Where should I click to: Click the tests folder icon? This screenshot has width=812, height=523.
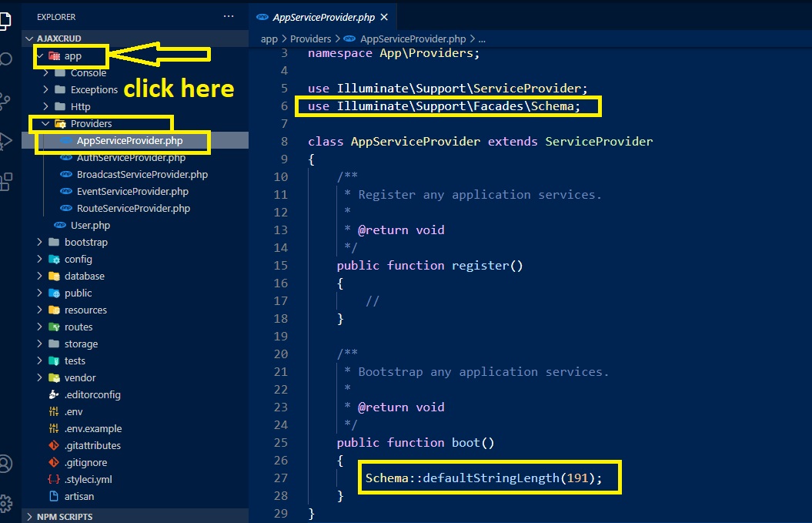coord(54,360)
